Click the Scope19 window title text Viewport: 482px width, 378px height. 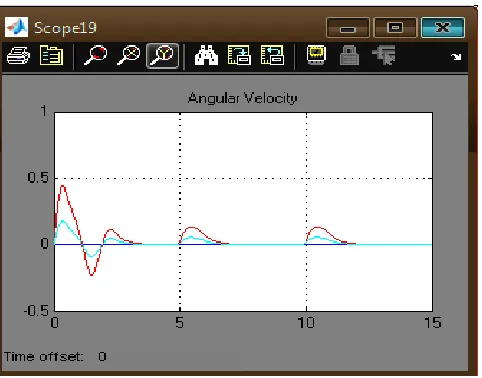click(x=65, y=28)
